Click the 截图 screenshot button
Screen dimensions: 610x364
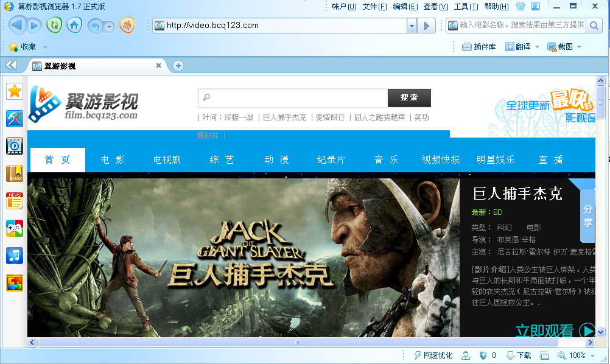[560, 47]
